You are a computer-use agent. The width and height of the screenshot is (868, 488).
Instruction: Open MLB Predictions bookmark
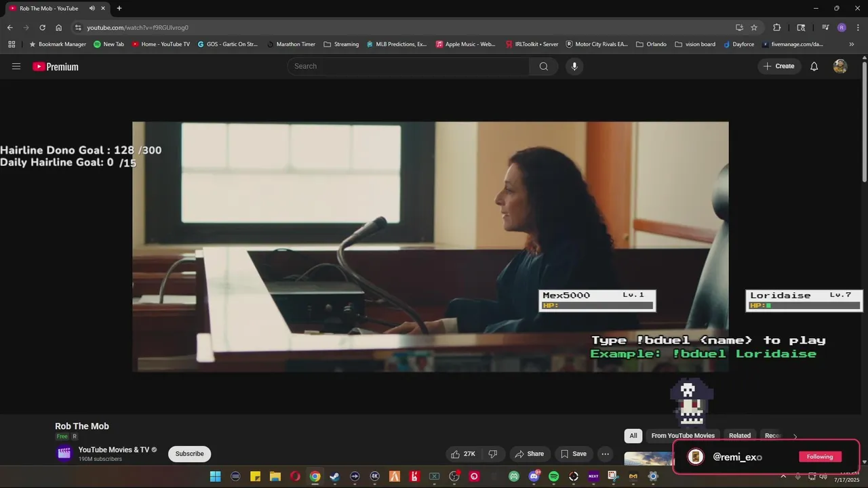pyautogui.click(x=397, y=44)
